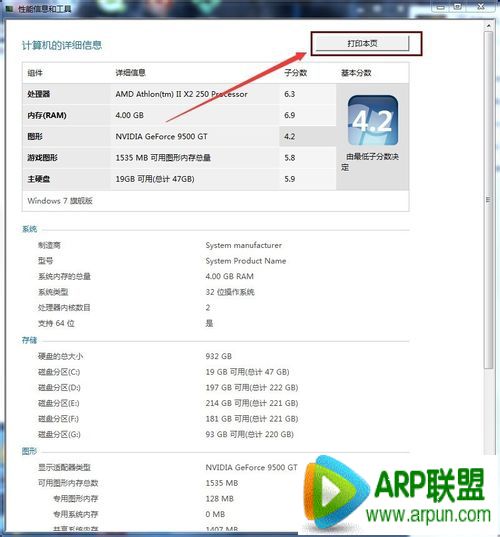The image size is (500, 537).
Task: Click '93 GB 可用(总计 220 GB)' value
Action: point(250,434)
